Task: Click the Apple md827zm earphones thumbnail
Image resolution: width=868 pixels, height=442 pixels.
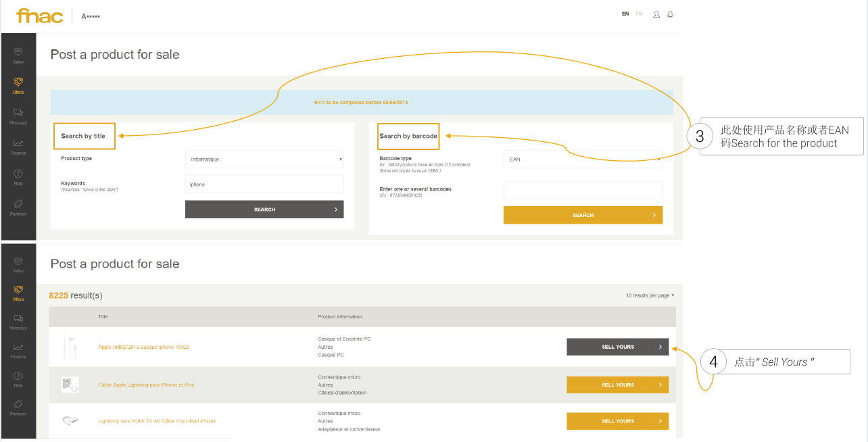Action: (x=70, y=347)
